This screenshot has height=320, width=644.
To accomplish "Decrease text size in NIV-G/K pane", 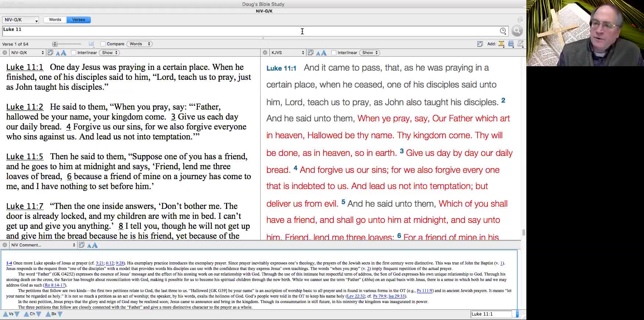I will tap(58, 53).
